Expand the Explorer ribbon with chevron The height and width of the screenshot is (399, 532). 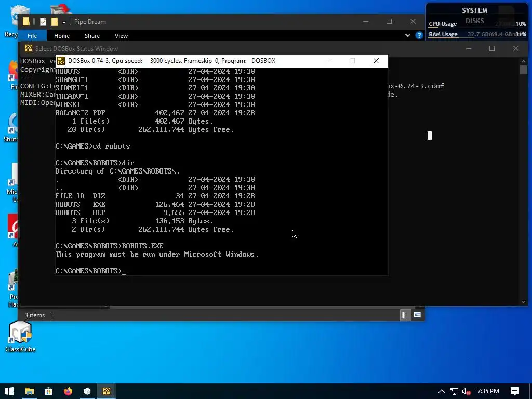(x=407, y=35)
